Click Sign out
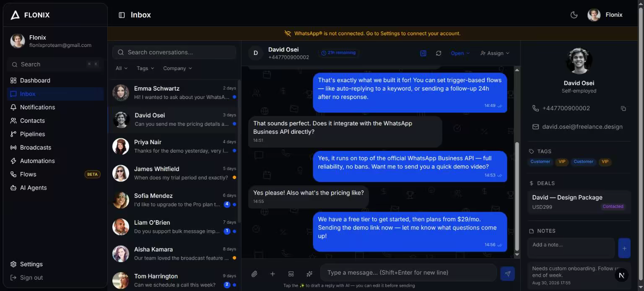 tap(31, 278)
